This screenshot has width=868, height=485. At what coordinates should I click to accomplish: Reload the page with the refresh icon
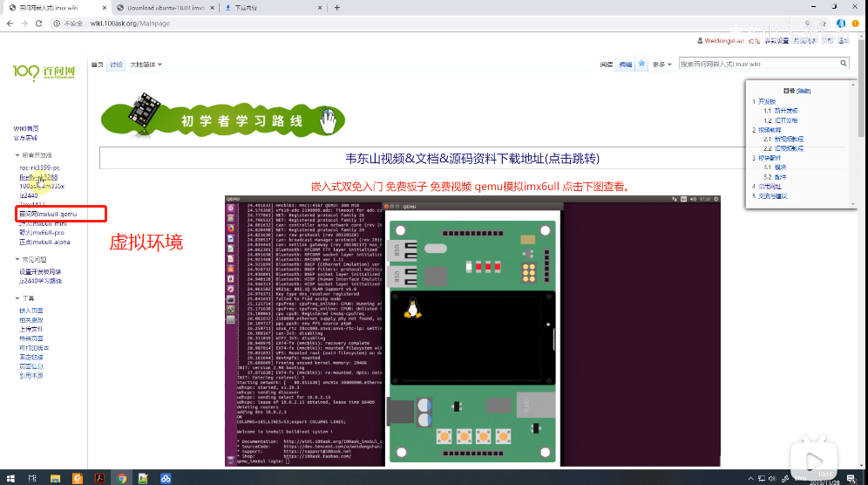click(x=38, y=24)
